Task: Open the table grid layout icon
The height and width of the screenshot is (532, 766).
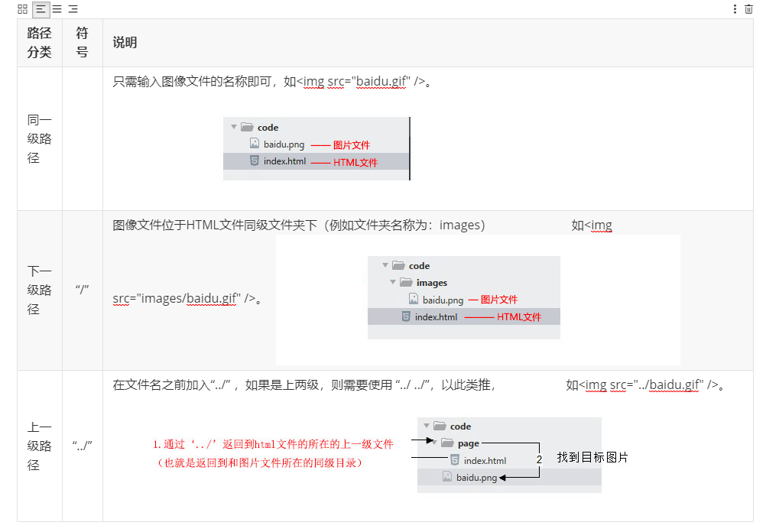Action: [22, 9]
